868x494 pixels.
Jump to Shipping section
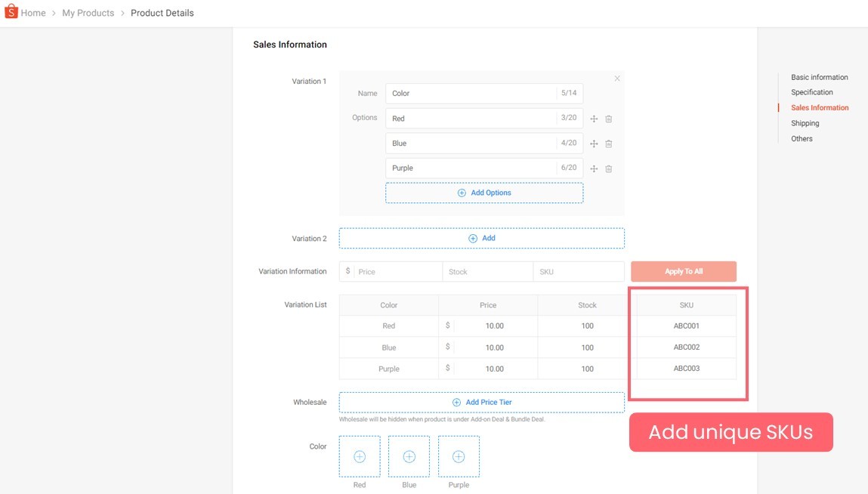click(x=805, y=123)
